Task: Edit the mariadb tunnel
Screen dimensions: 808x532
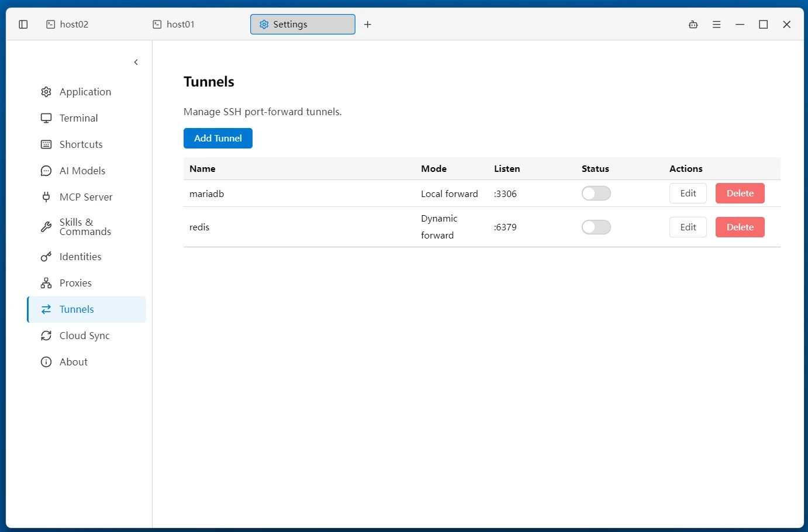Action: 688,194
